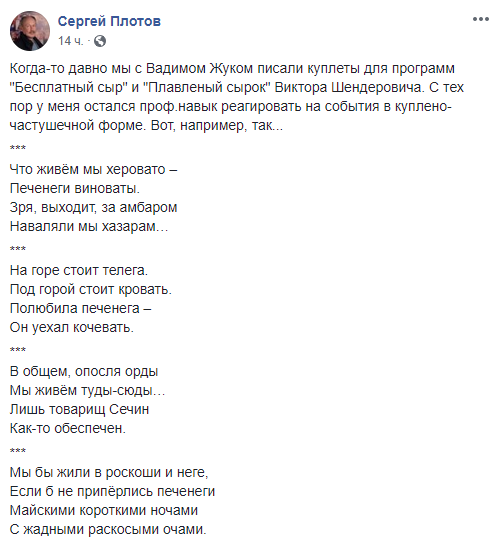Open Сергей Плотов's profile picture
Screen dimensions: 496x544
30,31
